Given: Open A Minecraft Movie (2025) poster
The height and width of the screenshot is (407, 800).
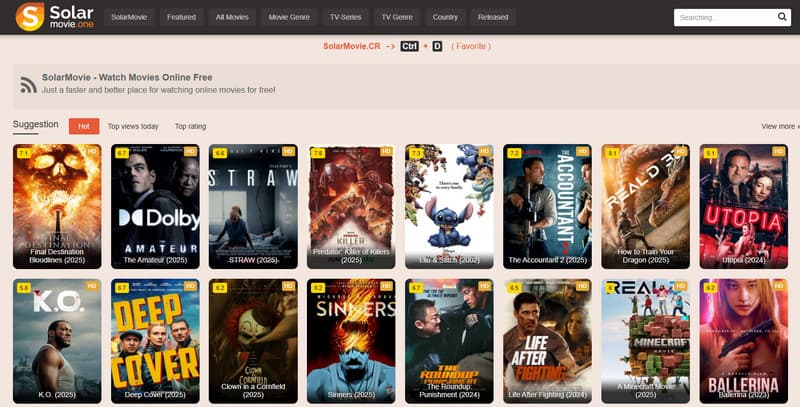Looking at the screenshot, I should pos(645,341).
